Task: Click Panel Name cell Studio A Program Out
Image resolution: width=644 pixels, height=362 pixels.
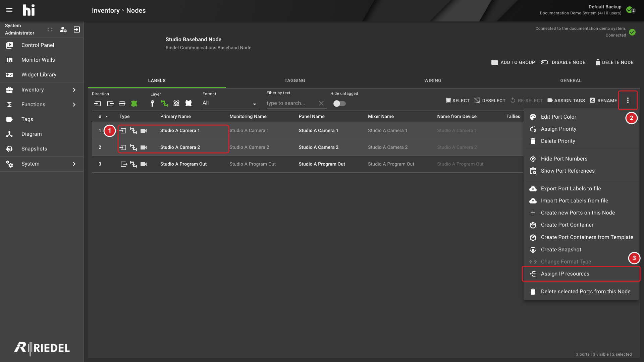Action: click(322, 164)
